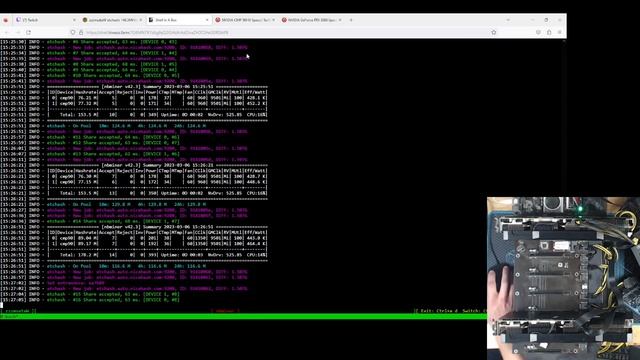Click the '#16 Share accepted' log line
The height and width of the screenshot is (360, 640).
point(113,300)
